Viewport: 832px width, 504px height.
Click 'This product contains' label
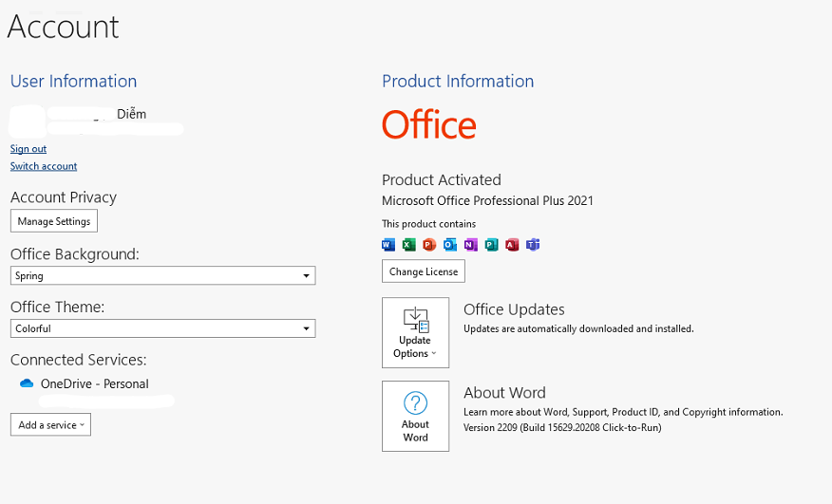[x=428, y=224]
